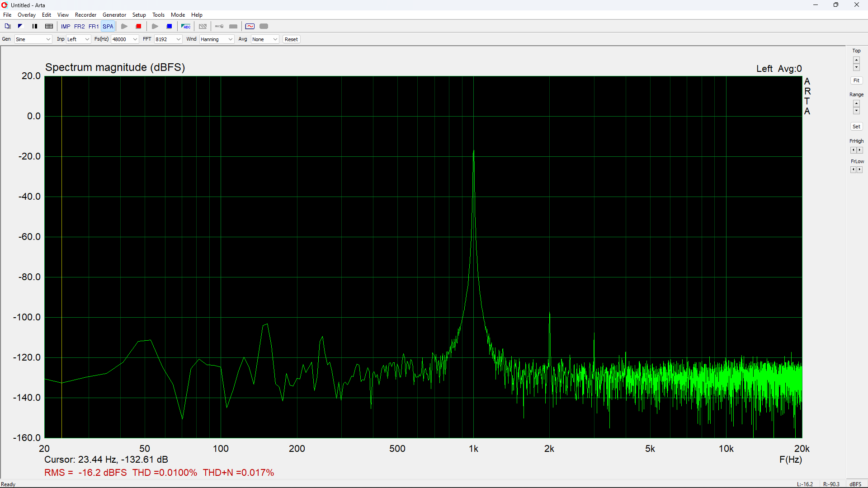Viewport: 868px width, 488px height.
Task: Click the 'Cursor: 23.44 Hz, -132.61 dB' readout
Action: click(106, 460)
